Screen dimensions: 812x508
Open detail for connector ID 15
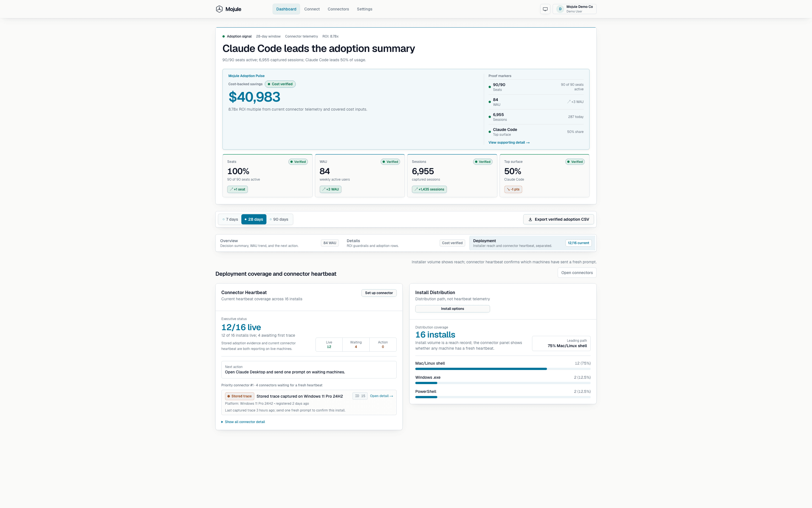381,396
